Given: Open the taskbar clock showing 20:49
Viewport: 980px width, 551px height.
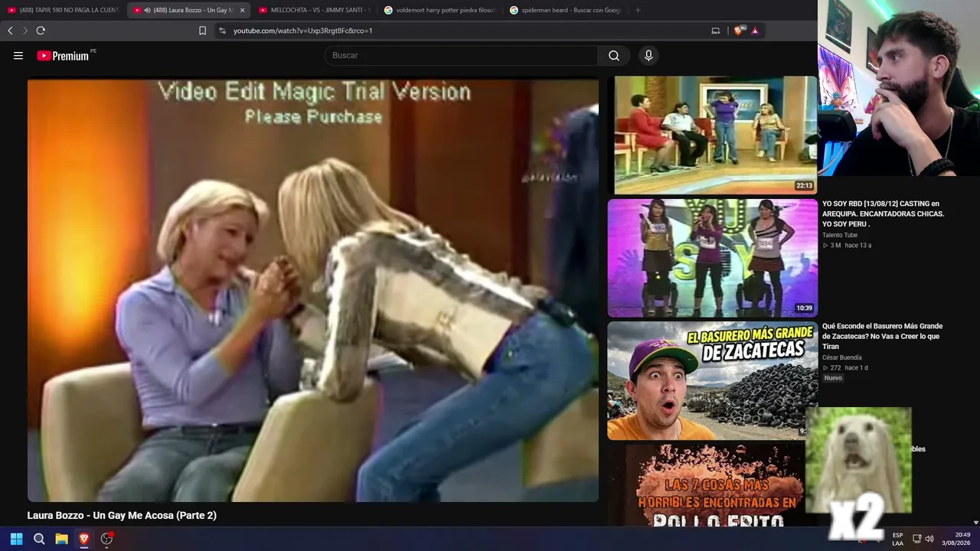Looking at the screenshot, I should pyautogui.click(x=956, y=539).
